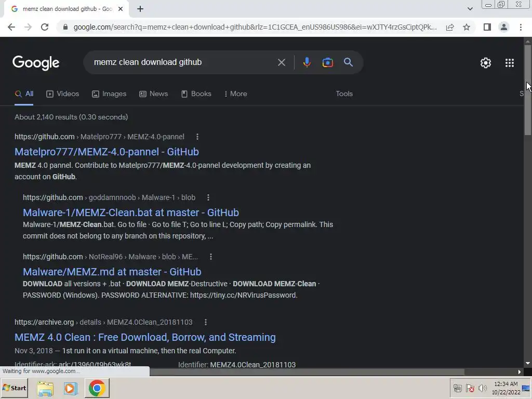Viewport: 532px width, 399px height.
Task: Click Chrome icon in taskbar
Action: [97, 388]
